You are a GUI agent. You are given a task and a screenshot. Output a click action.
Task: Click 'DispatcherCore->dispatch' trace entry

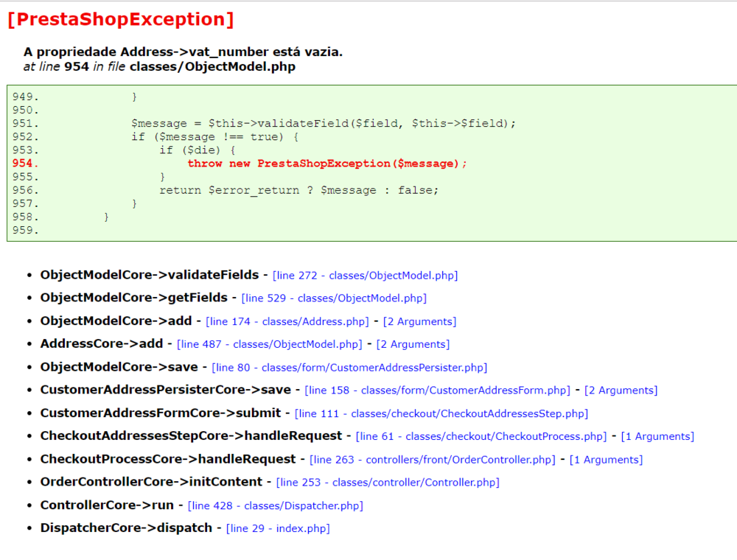pyautogui.click(x=126, y=528)
